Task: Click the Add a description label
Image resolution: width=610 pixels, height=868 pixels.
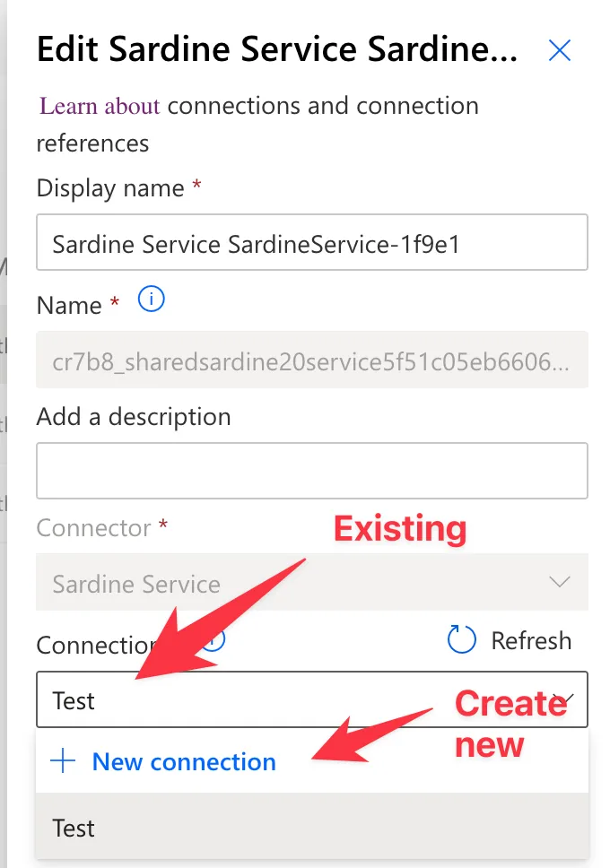Action: pos(133,417)
